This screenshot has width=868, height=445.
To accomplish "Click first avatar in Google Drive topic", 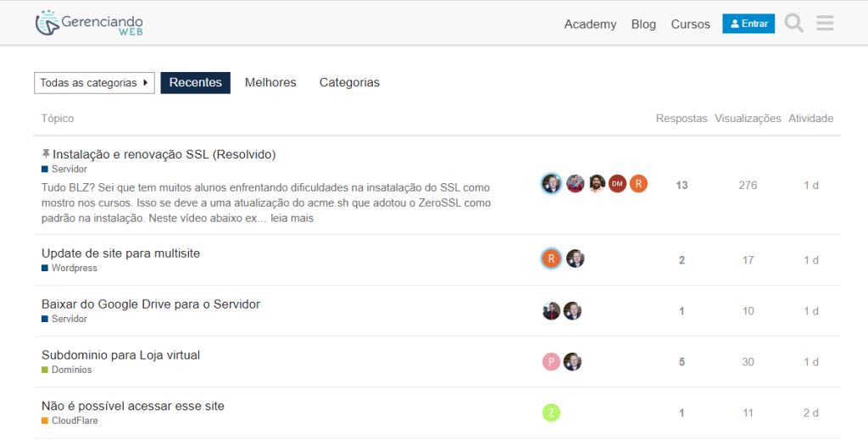I will pos(551,311).
